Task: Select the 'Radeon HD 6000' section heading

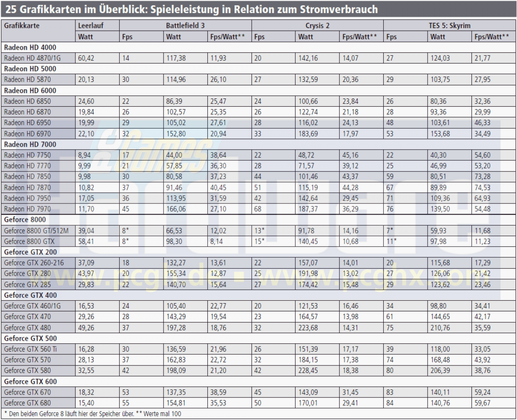Action: tap(30, 90)
